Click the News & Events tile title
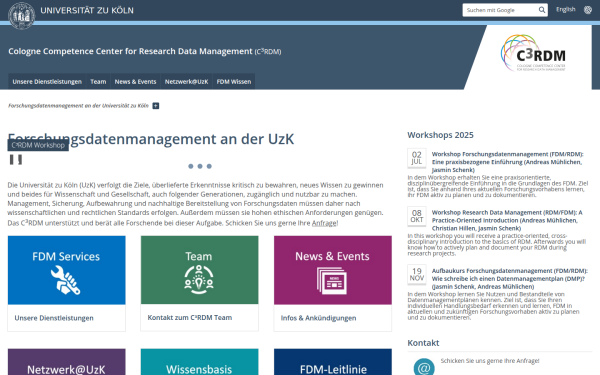Image resolution: width=600 pixels, height=375 pixels. pos(332,256)
